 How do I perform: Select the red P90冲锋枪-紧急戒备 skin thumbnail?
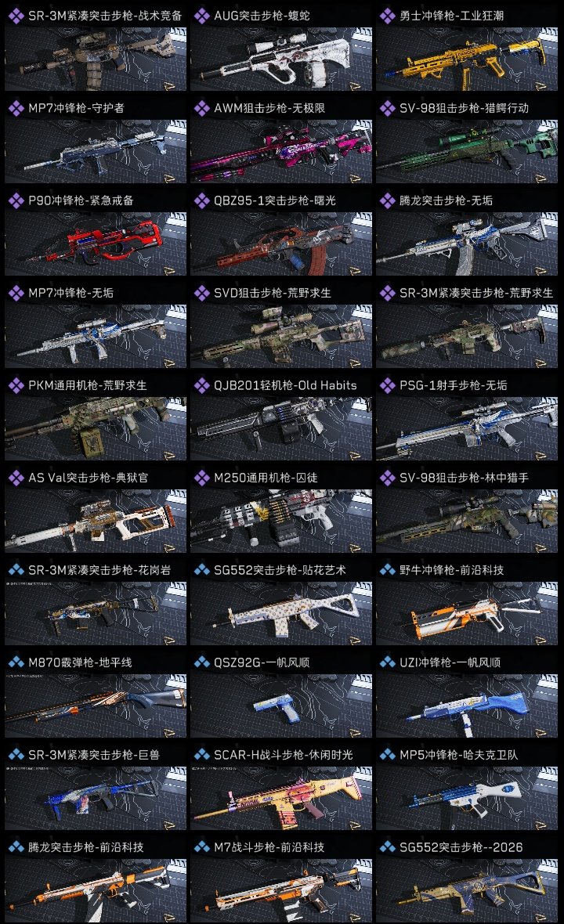96,244
